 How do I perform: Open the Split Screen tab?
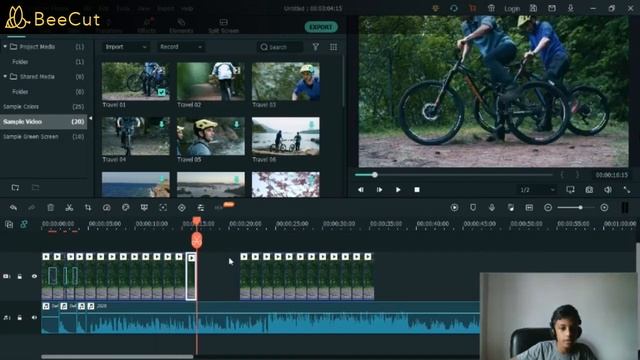tap(223, 26)
